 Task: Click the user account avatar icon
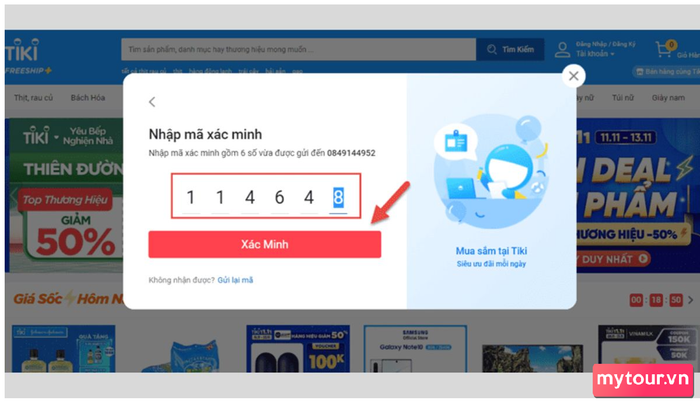(x=562, y=50)
